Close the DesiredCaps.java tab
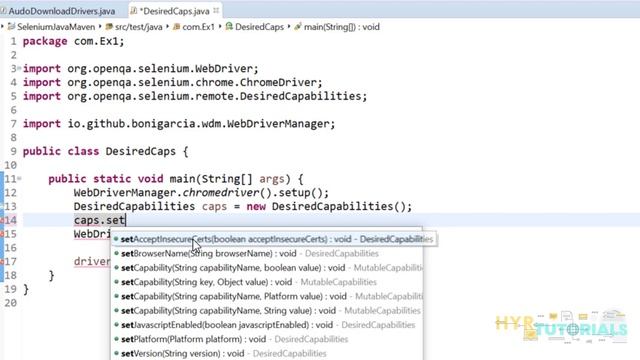The width and height of the screenshot is (640, 360). point(216,11)
